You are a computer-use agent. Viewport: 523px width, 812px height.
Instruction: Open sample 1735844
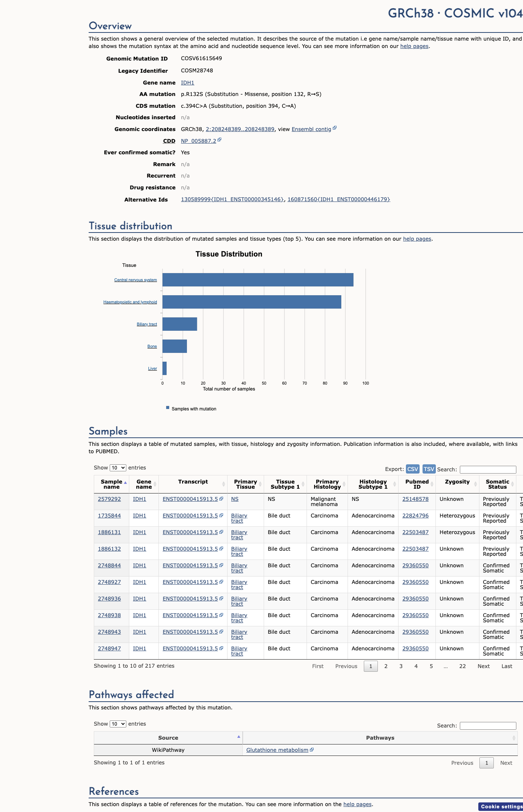point(109,516)
